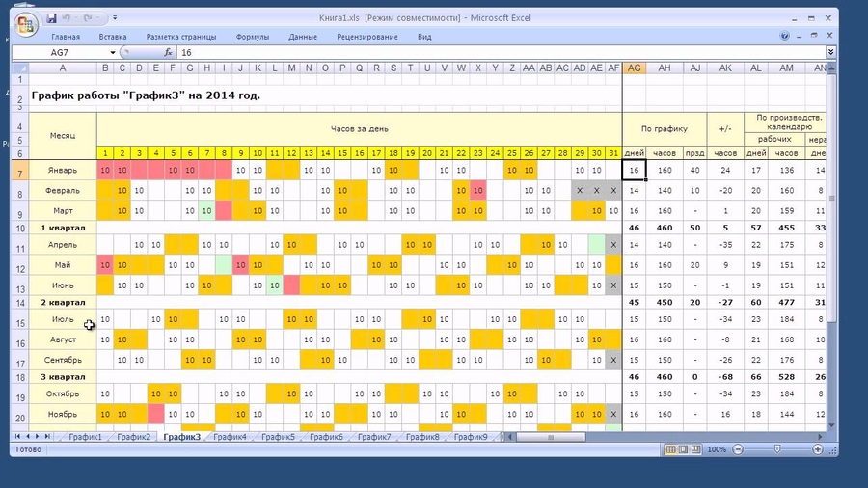Zoom out with the minus icon
This screenshot has width=868, height=488.
click(736, 450)
